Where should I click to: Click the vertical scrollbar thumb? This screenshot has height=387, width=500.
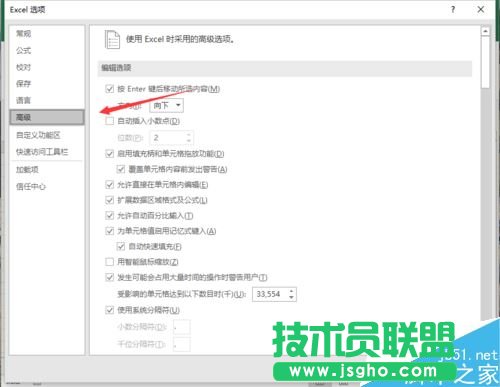click(x=485, y=62)
